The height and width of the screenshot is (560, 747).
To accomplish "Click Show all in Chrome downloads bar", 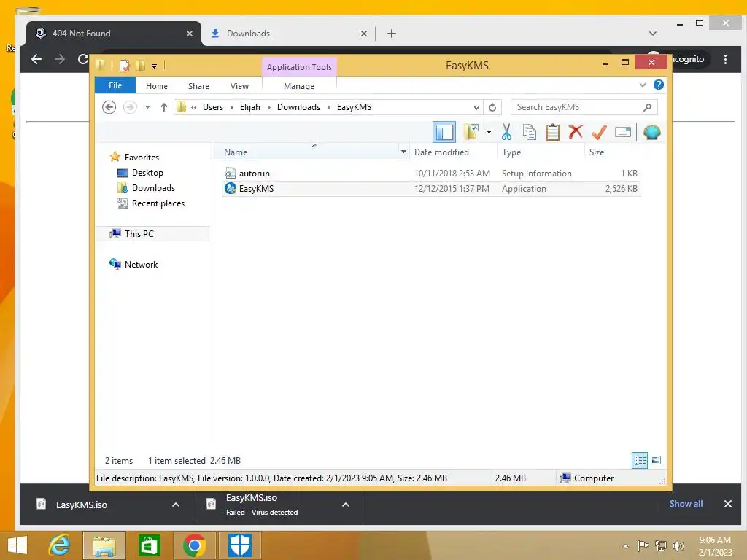I will pyautogui.click(x=686, y=504).
